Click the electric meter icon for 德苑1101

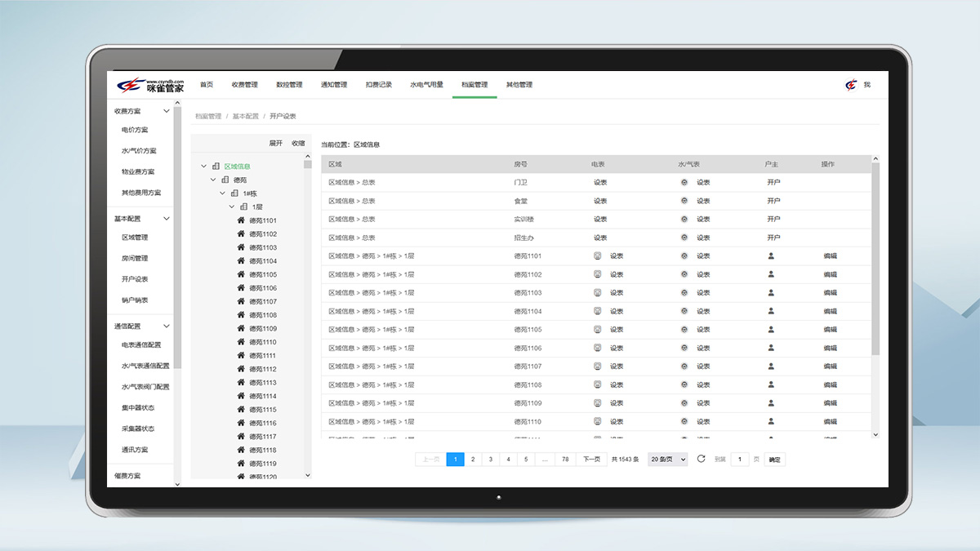598,256
